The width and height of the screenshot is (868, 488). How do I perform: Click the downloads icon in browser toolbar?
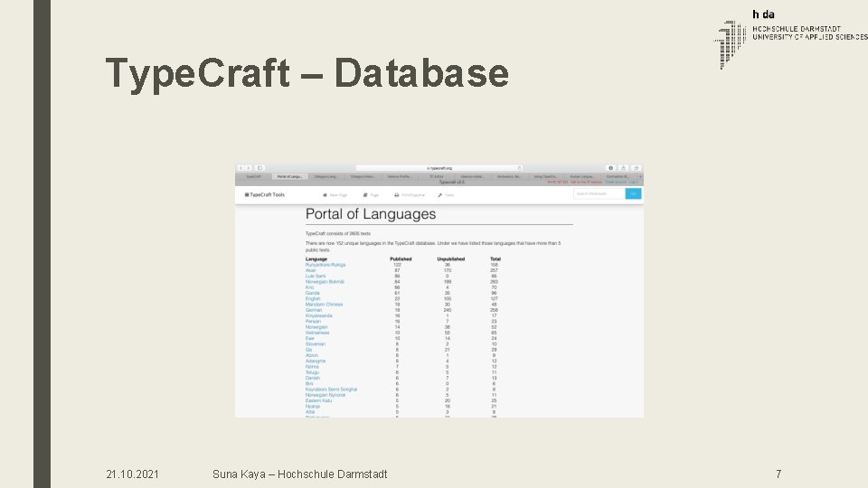(610, 168)
